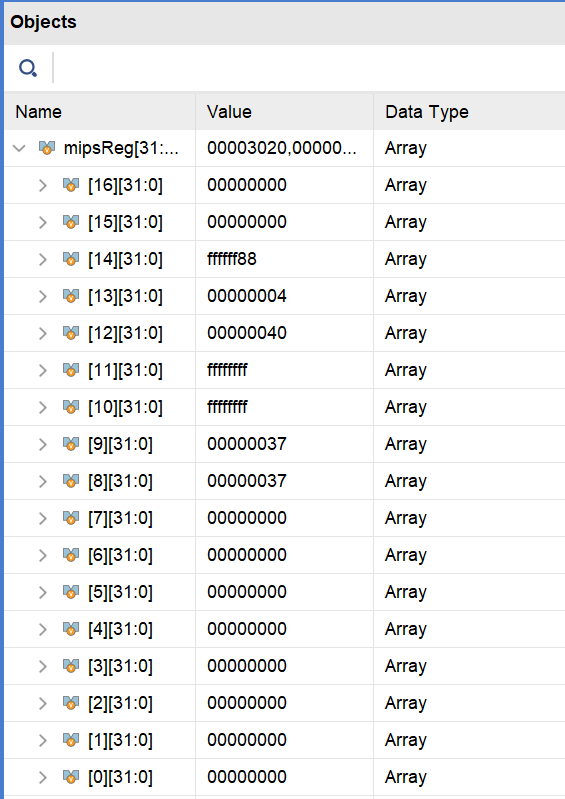Viewport: 565px width, 799px height.
Task: Click the value 00000004
Action: tap(247, 296)
